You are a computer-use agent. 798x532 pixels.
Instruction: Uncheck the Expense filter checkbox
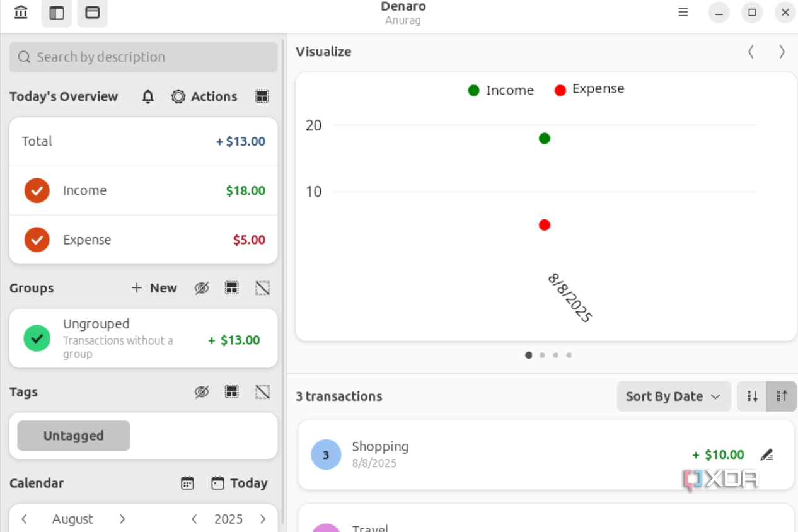coord(37,240)
